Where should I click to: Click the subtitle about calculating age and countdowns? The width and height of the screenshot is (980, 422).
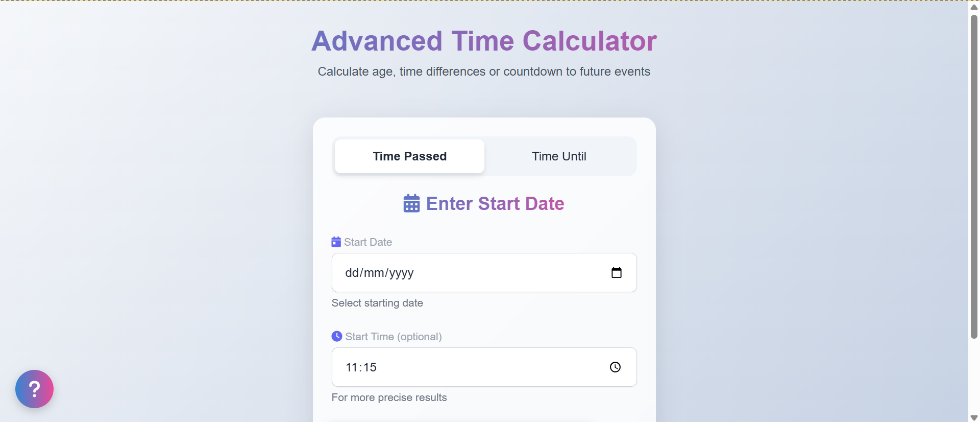484,72
